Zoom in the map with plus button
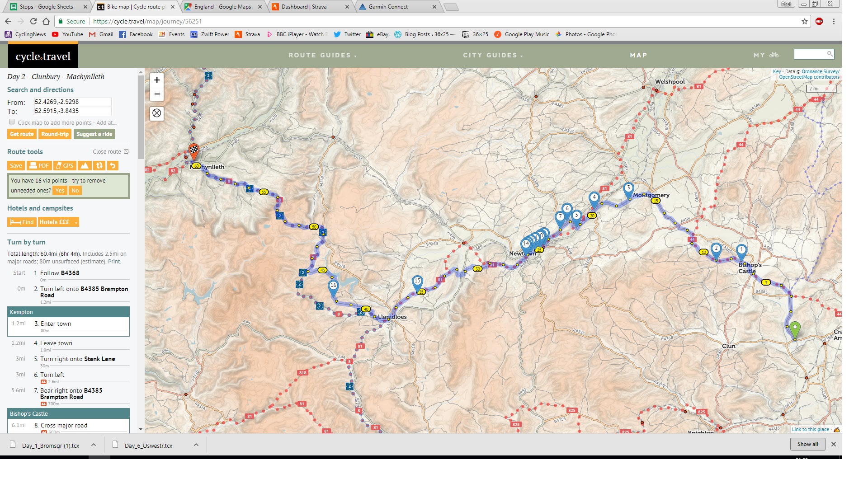 tap(157, 80)
